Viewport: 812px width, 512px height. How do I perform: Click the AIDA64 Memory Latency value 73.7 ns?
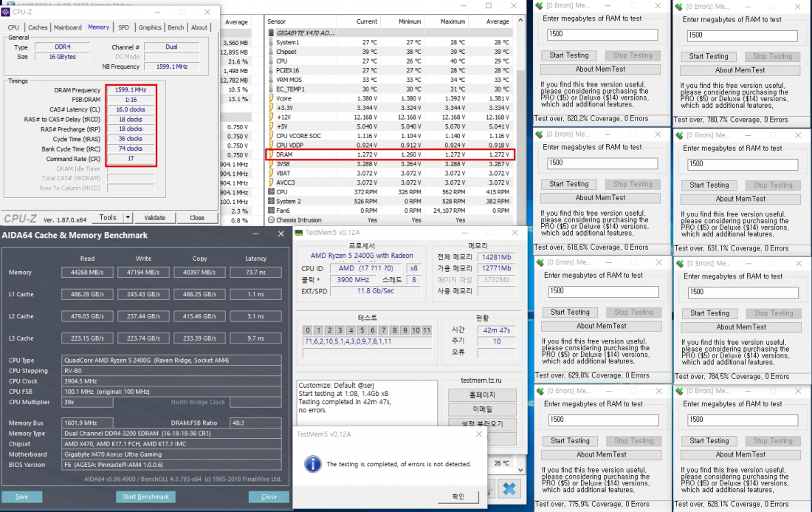255,272
